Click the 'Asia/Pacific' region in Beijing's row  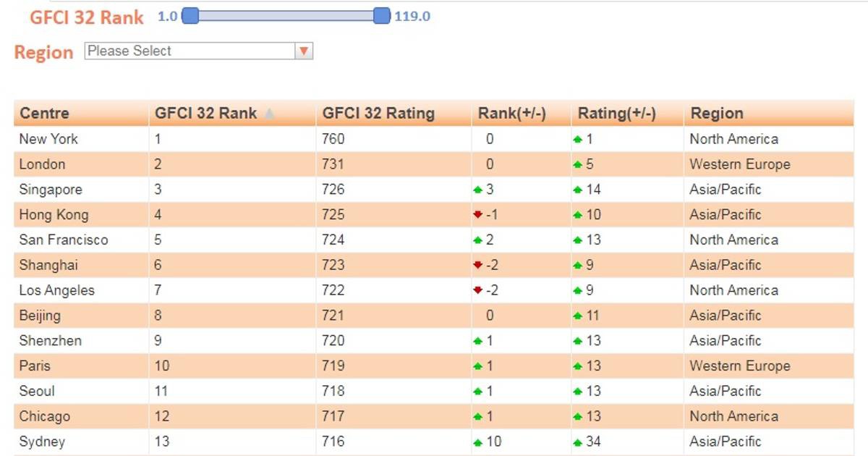tap(726, 316)
